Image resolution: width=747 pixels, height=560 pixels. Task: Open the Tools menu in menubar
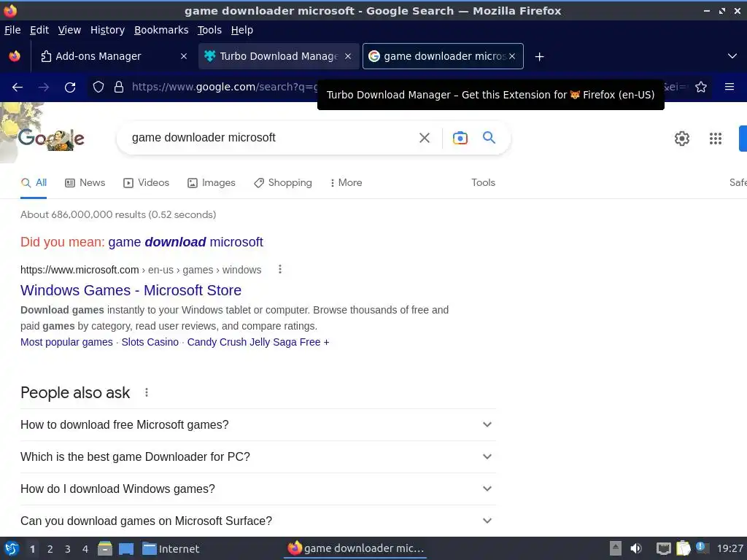209,30
